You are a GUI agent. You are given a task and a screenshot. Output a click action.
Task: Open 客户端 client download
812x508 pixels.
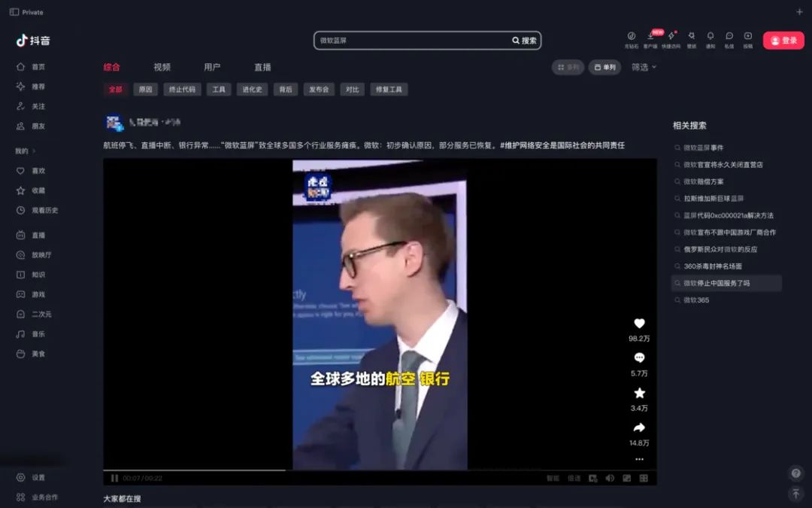650,39
